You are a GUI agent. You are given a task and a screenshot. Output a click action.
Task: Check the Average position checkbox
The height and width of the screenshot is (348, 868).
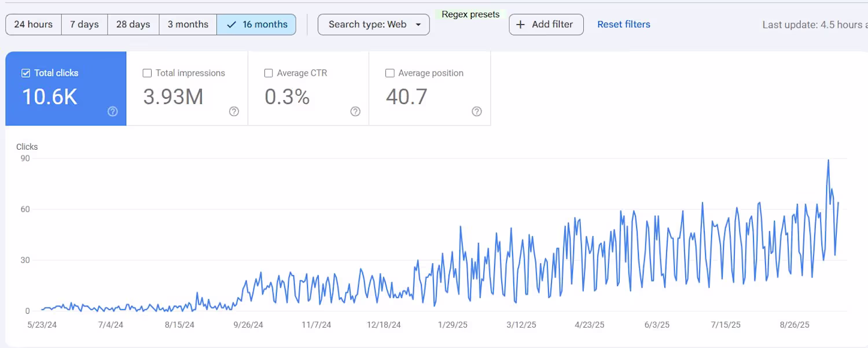(x=390, y=73)
